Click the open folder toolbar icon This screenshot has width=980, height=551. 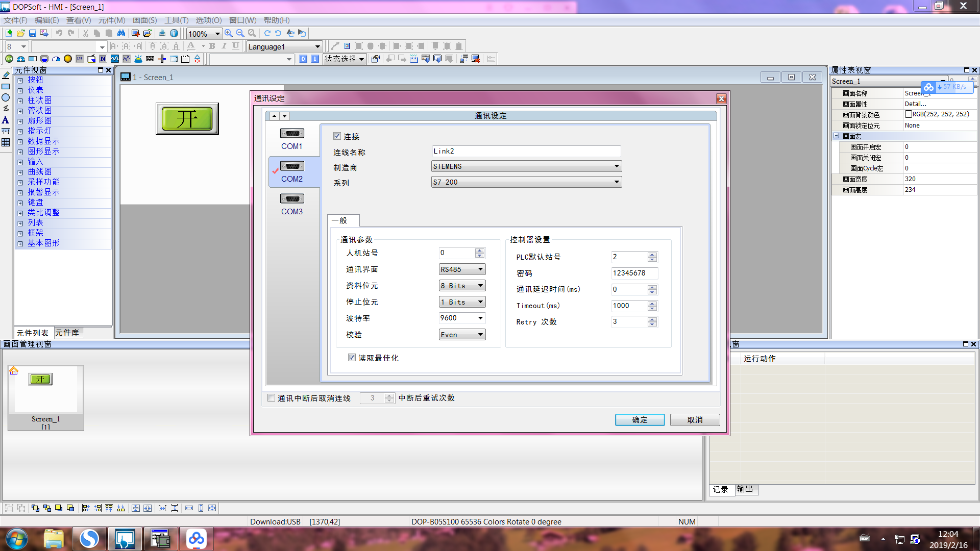click(20, 33)
